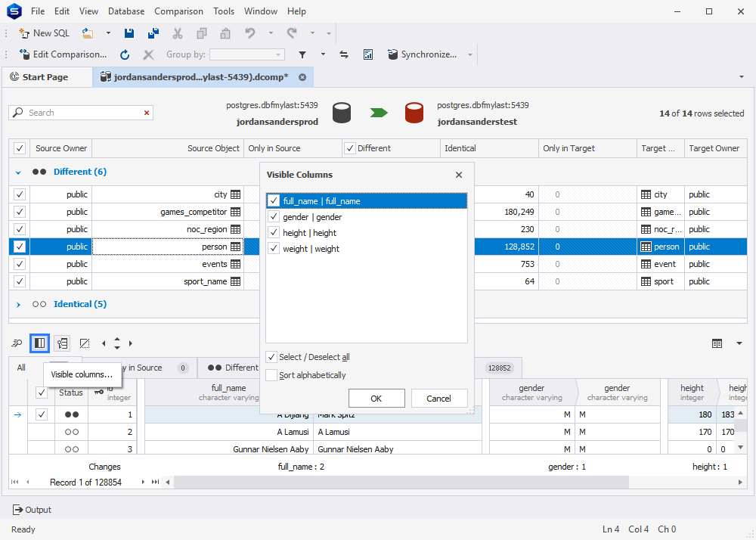Viewport: 756px width, 540px height.
Task: Toggle the gender | gender checkbox
Action: [274, 216]
